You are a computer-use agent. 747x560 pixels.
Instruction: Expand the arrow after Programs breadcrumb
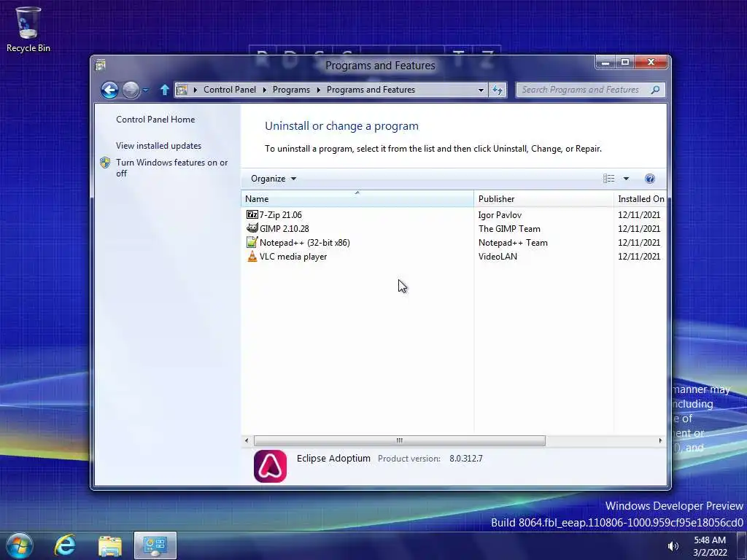pyautogui.click(x=318, y=90)
